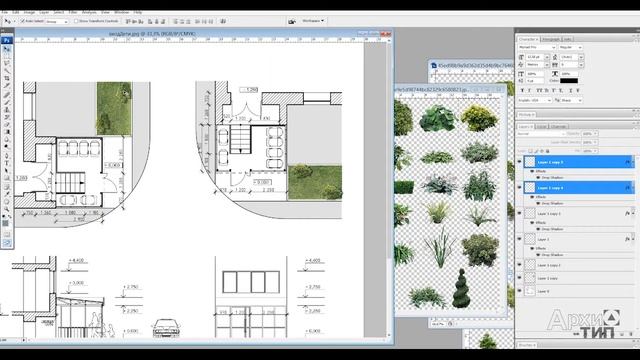Select the Lasso tool
The image size is (640, 360).
coord(7,64)
